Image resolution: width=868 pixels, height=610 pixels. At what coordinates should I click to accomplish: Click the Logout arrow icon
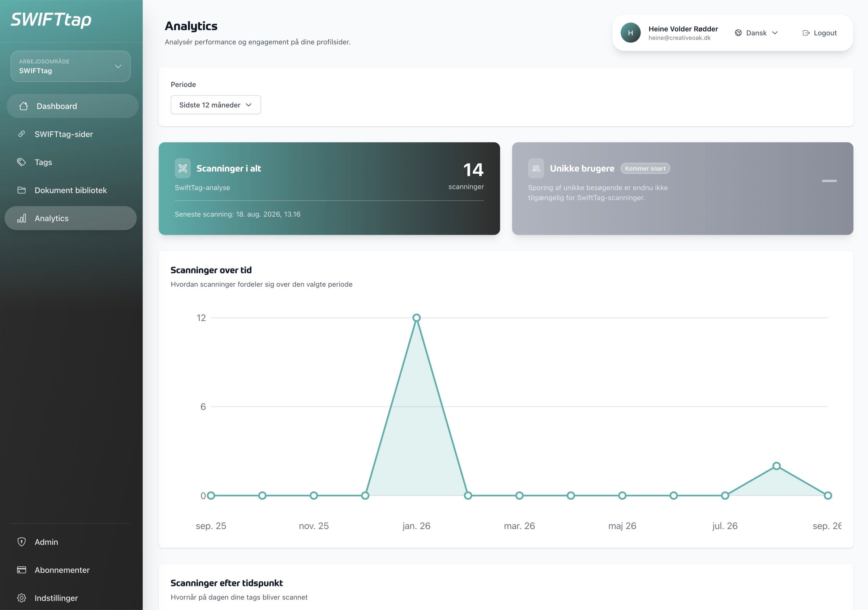[806, 33]
